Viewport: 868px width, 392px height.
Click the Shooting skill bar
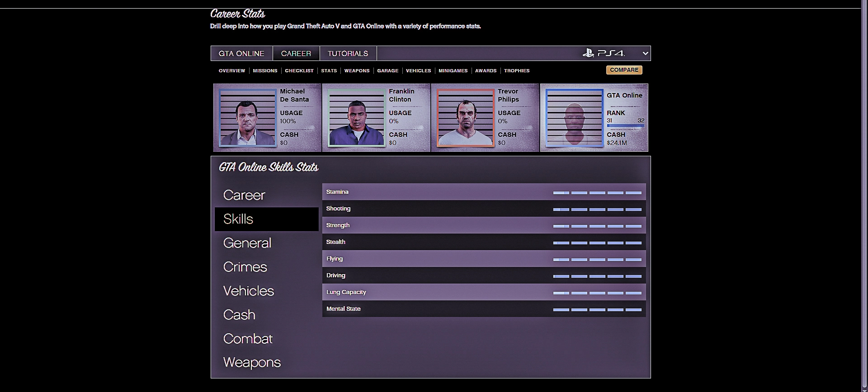(x=597, y=210)
